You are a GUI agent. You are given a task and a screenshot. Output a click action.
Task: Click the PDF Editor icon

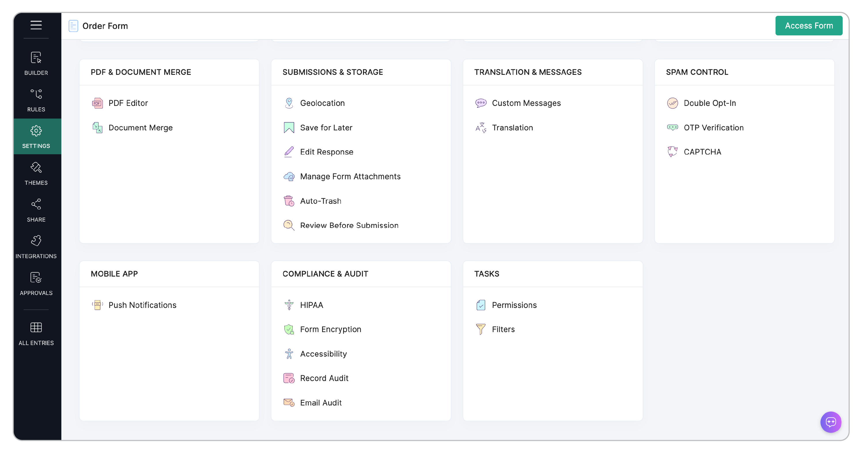point(97,103)
